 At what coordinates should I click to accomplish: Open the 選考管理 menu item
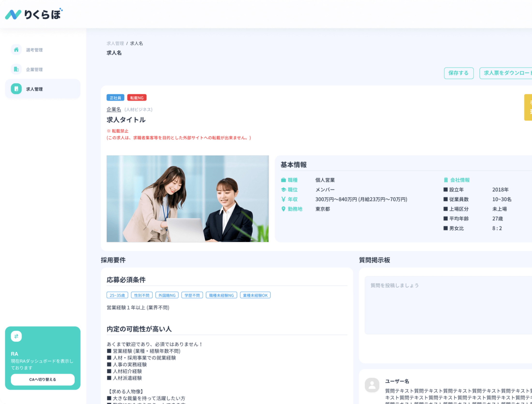[x=34, y=50]
